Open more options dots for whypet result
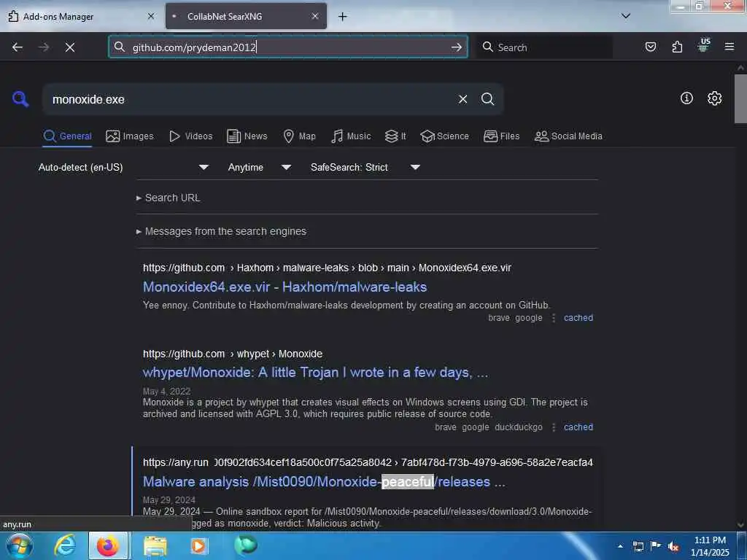This screenshot has height=560, width=747. coord(553,427)
